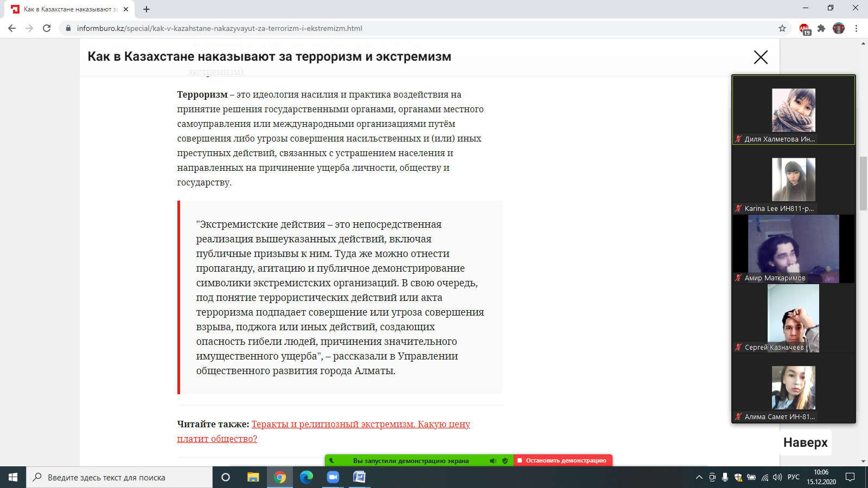Click the muted mic icon by Амир Маткаримов
Screen dimensions: 868x488
tap(738, 278)
